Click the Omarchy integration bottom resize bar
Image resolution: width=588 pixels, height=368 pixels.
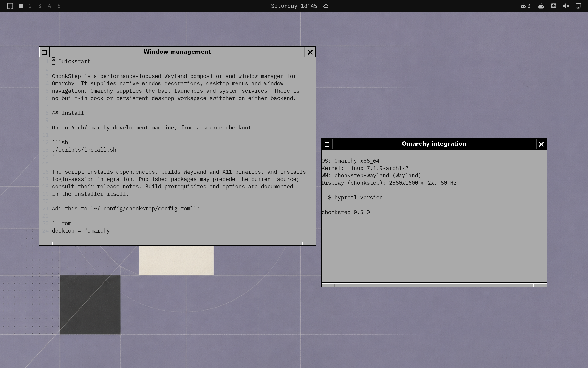pyautogui.click(x=434, y=285)
